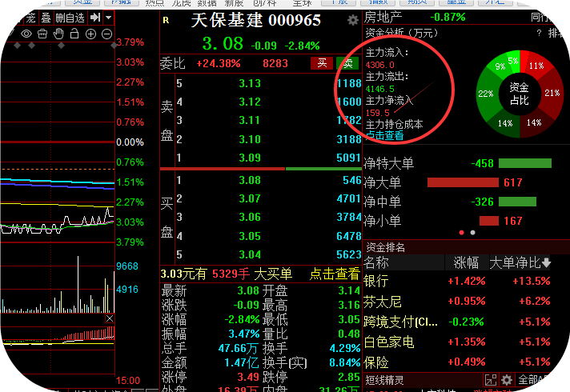
Task: Open the 房地产 sector label
Action: 383,17
